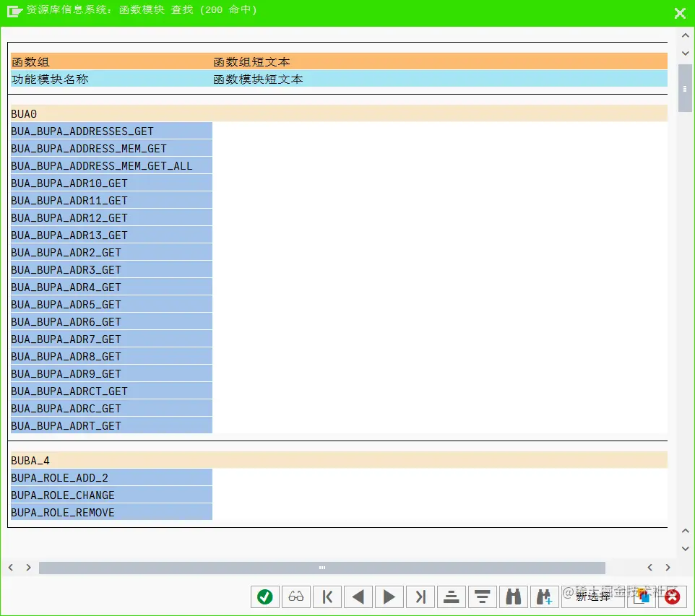This screenshot has width=695, height=616.
Task: Select BUA_BUPA_ADR13_GET row
Action: tap(111, 235)
